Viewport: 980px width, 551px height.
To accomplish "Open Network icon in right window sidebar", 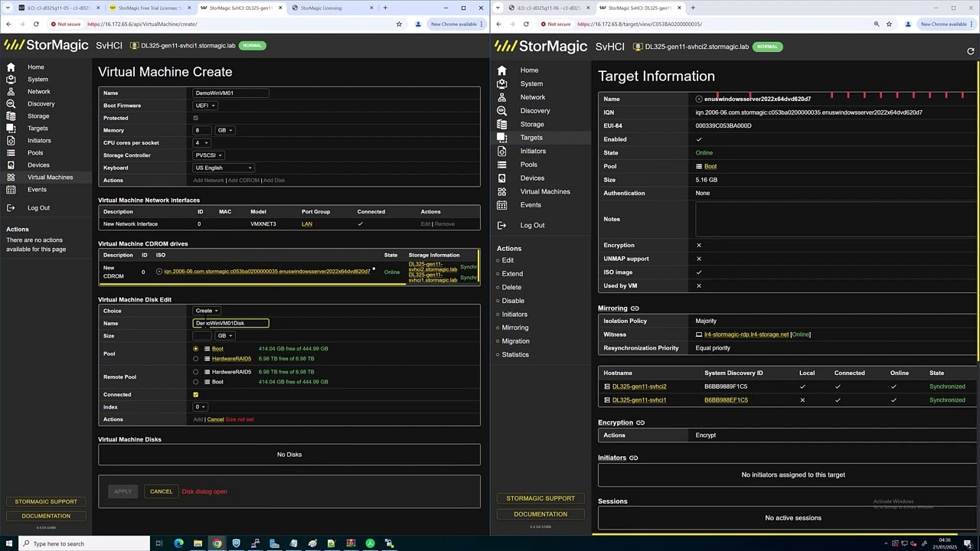I will (501, 97).
